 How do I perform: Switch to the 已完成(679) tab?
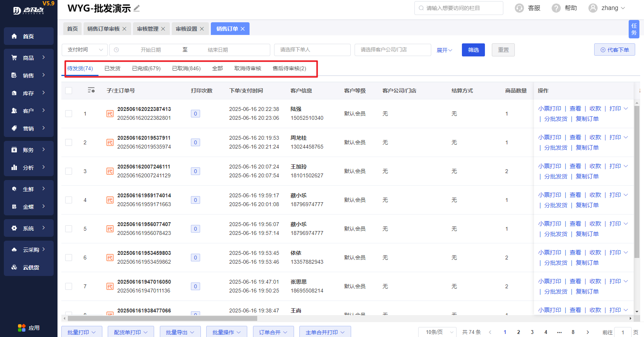point(146,68)
